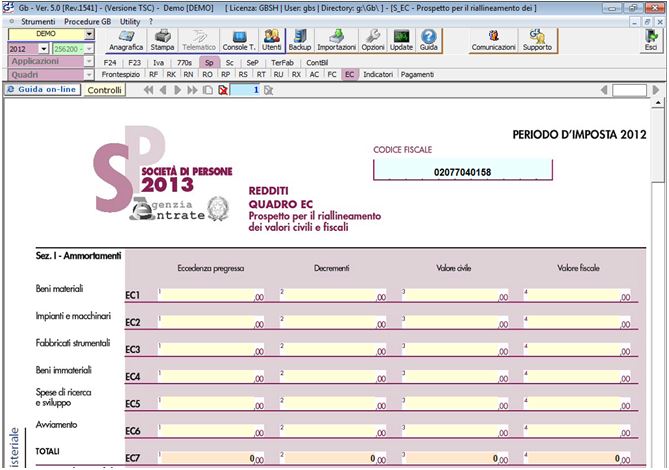Select the Sc application tab

pos(230,63)
